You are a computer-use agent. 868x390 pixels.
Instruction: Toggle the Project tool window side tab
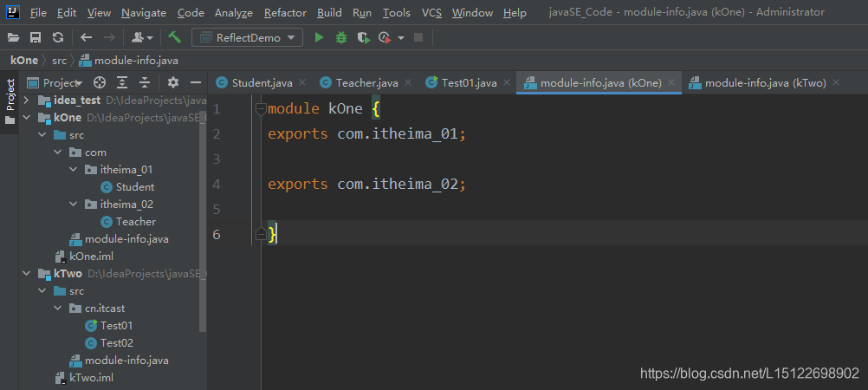click(x=10, y=102)
